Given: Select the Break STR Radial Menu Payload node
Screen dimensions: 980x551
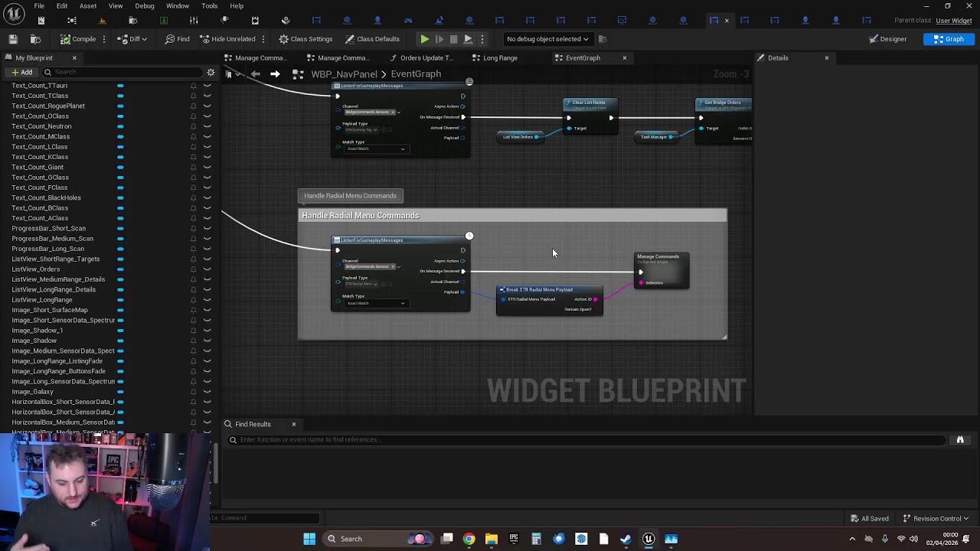Looking at the screenshot, I should (x=550, y=299).
